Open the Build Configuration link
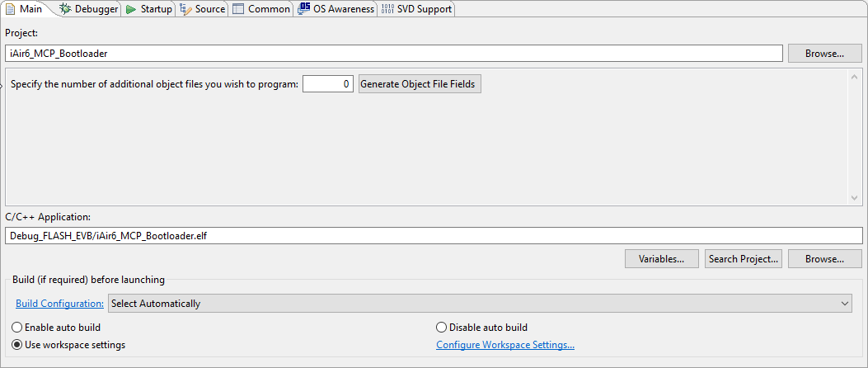The width and height of the screenshot is (868, 368). tap(59, 304)
